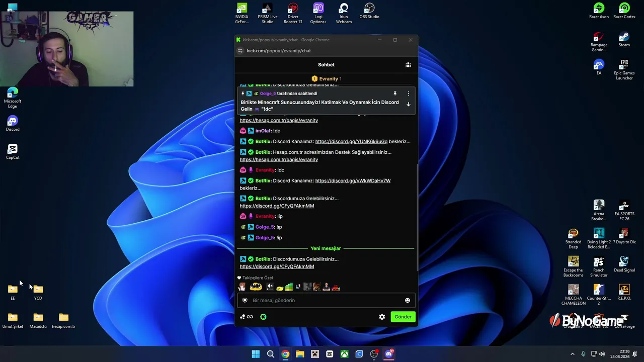Viewport: 644px width, 362px height.
Task: Open Logi Options+ desktop icon
Action: tap(318, 14)
